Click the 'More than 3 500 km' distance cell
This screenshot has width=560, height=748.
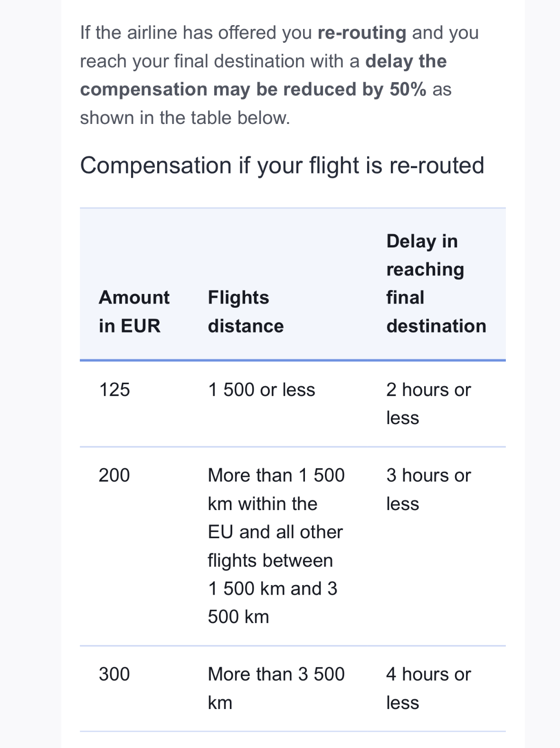[276, 688]
